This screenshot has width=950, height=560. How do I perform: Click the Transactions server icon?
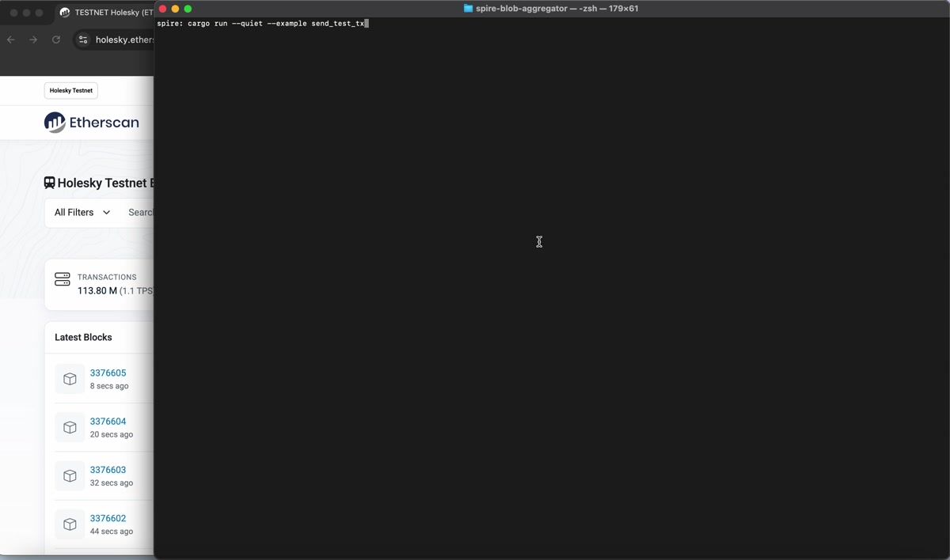pyautogui.click(x=62, y=278)
